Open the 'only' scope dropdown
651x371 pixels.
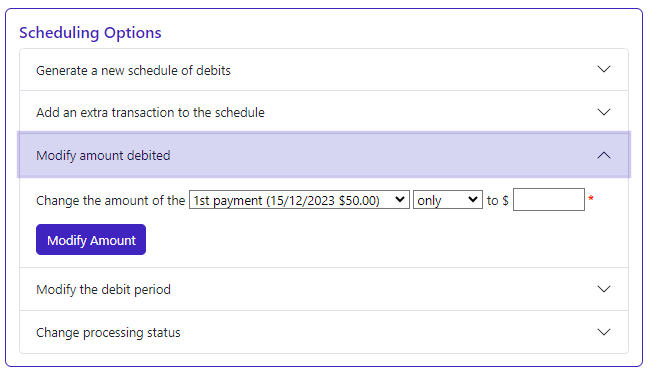(x=448, y=200)
